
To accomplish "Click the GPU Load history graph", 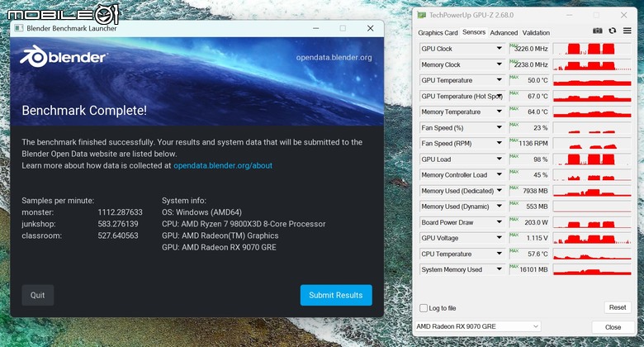I will pyautogui.click(x=592, y=159).
